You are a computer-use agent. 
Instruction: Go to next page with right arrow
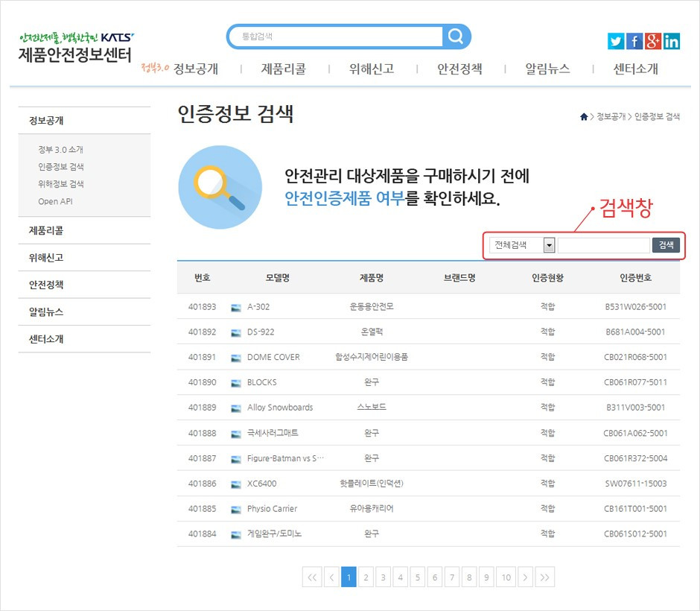pos(526,577)
